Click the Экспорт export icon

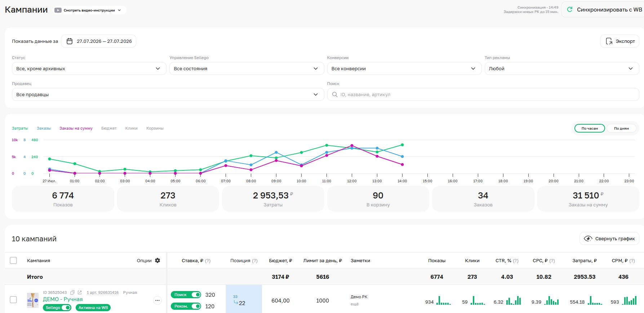point(609,41)
